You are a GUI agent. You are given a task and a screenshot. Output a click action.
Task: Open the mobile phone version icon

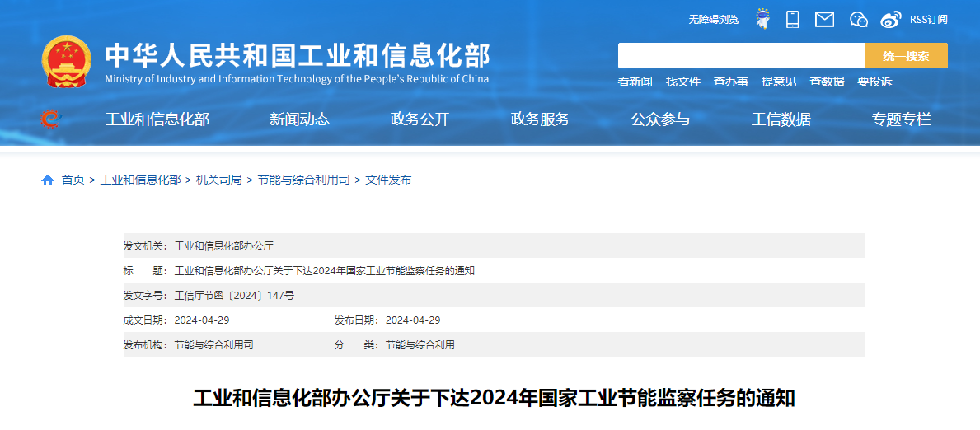[793, 20]
